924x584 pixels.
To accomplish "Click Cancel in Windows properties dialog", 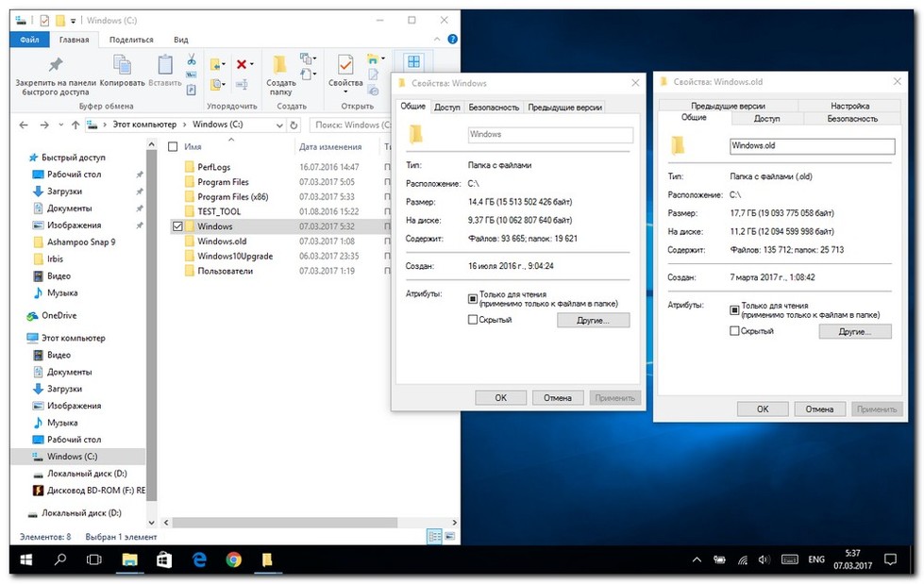I will [558, 398].
